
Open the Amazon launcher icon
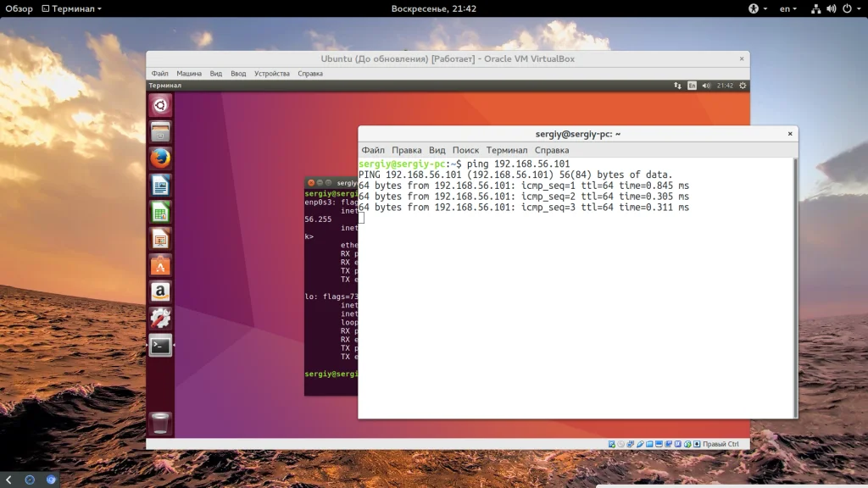[160, 292]
